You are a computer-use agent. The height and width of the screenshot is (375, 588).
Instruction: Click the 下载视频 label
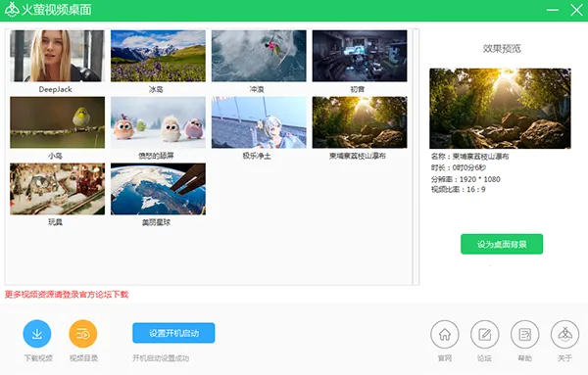click(x=38, y=358)
